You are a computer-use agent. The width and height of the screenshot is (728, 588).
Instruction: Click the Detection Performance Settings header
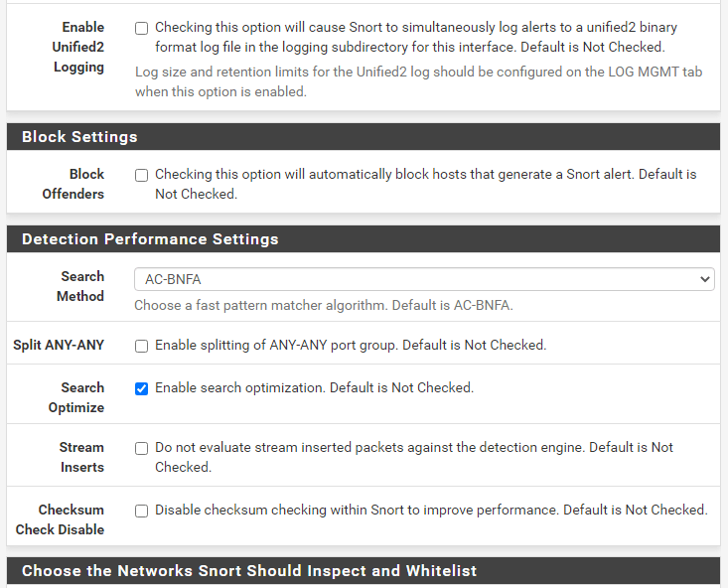[x=150, y=239]
